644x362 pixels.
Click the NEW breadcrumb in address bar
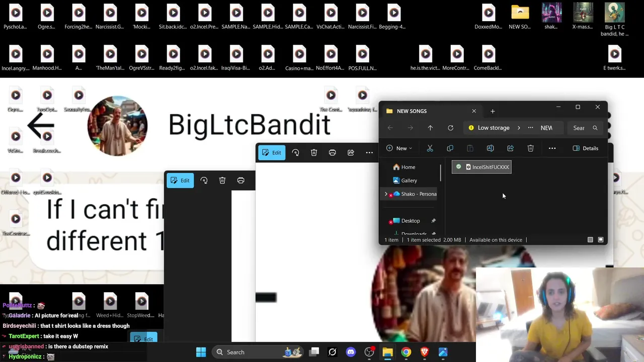click(546, 128)
